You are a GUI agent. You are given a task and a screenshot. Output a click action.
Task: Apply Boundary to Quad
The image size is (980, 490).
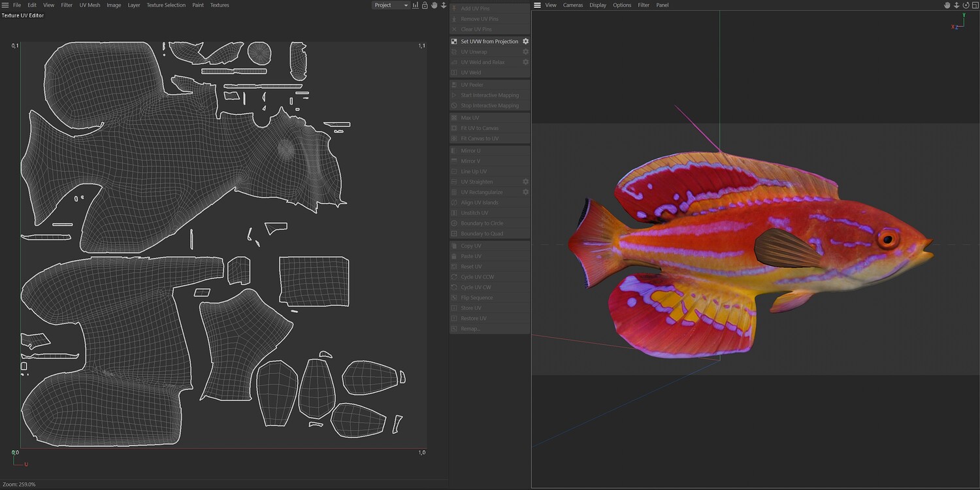489,234
